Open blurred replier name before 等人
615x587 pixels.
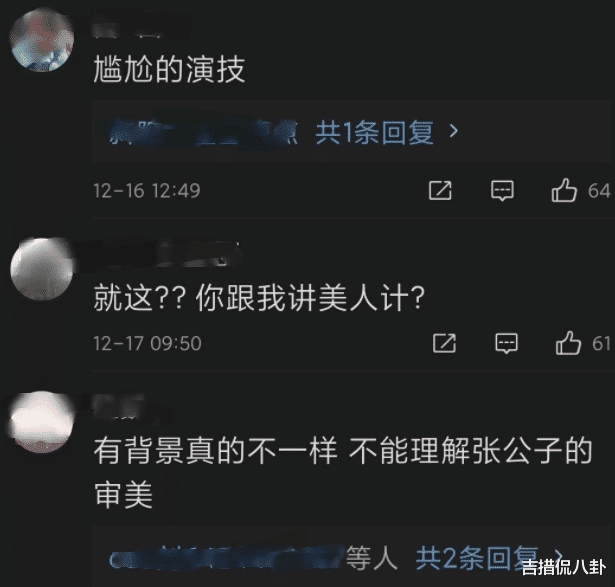226,558
